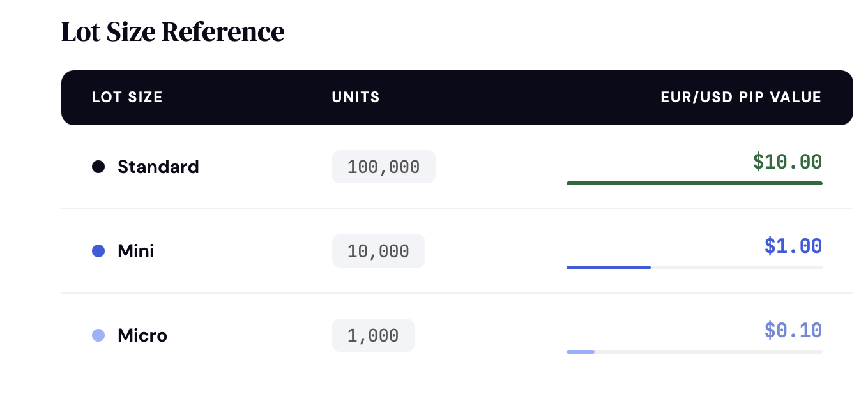This screenshot has height=394, width=868.
Task: Select the Standard lot size label
Action: pos(158,167)
